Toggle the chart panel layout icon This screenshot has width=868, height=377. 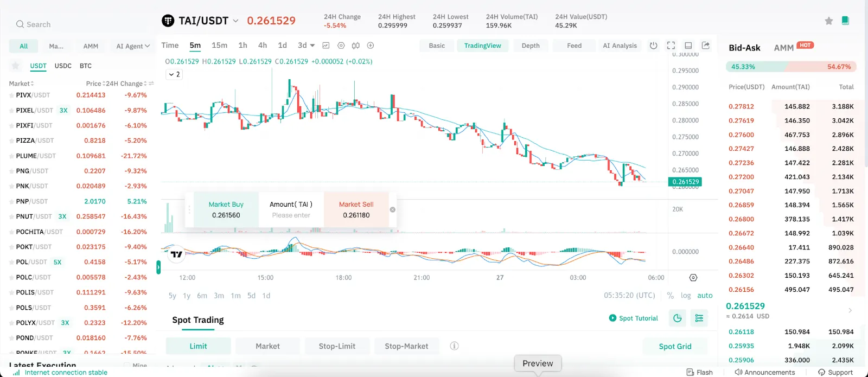pos(688,46)
